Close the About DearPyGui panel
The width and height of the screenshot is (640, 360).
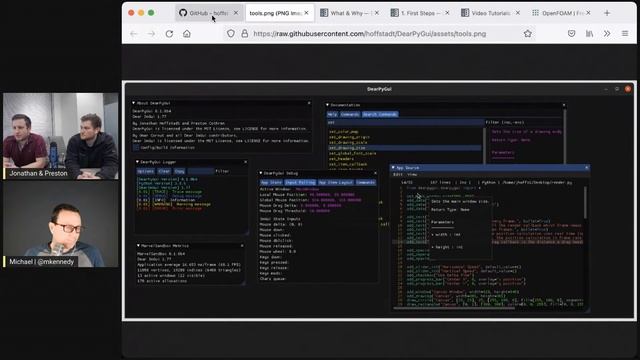pos(309,103)
